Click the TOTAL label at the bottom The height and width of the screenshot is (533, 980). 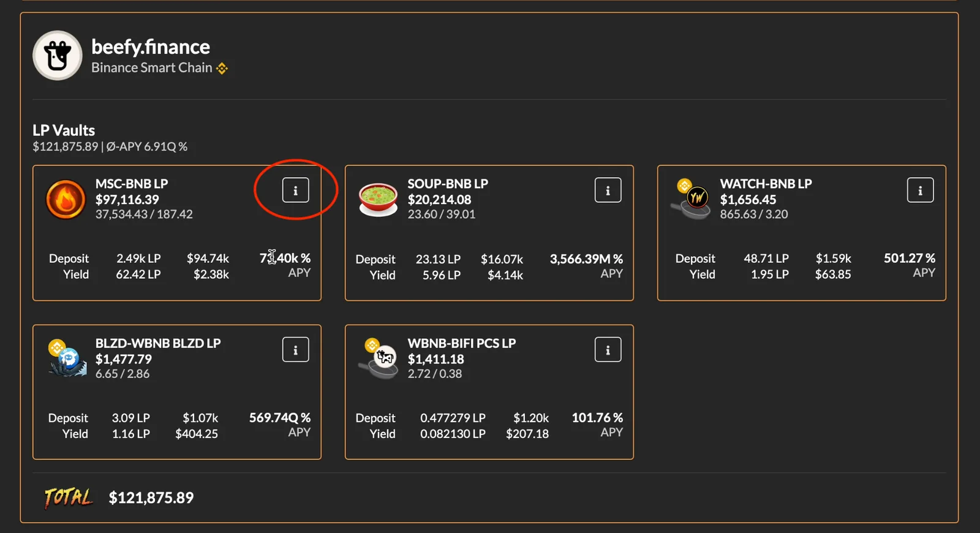[x=68, y=497]
